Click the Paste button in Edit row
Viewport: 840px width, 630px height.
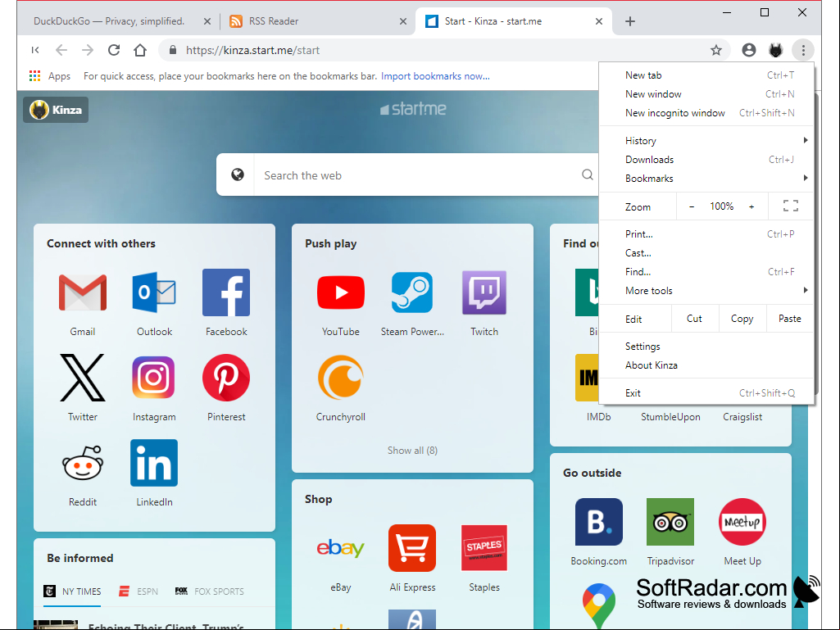(790, 318)
